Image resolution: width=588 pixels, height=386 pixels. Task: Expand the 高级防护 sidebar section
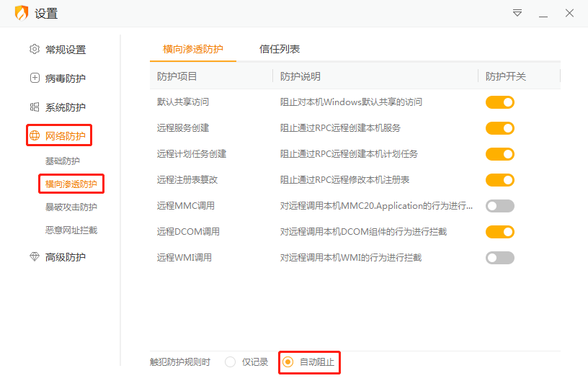tap(65, 257)
